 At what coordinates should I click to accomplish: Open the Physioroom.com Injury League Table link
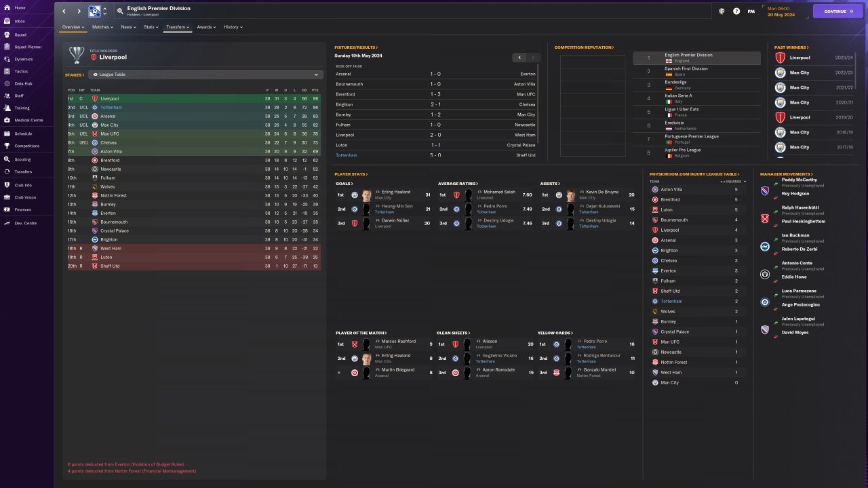tap(694, 174)
